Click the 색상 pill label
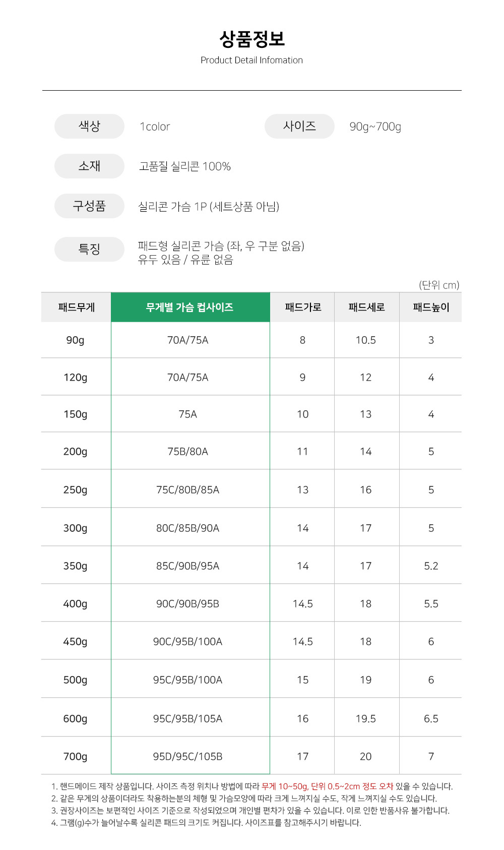This screenshot has width=504, height=850. (x=89, y=126)
